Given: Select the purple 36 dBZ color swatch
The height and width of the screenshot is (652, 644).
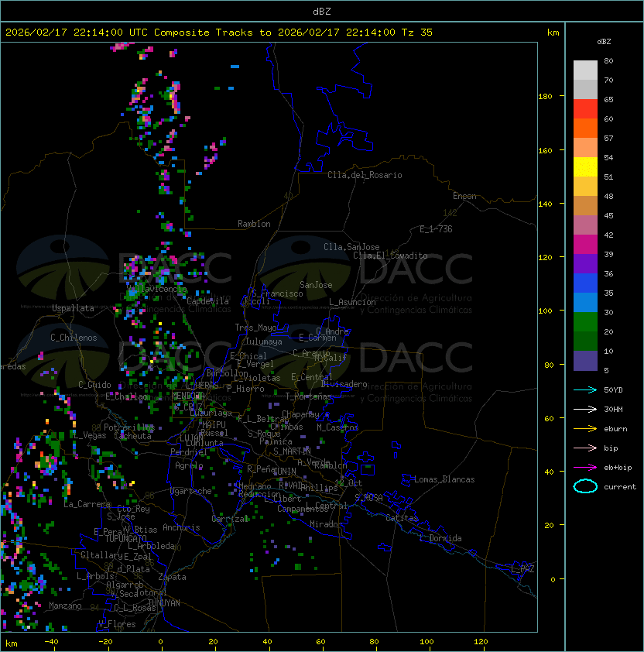Looking at the screenshot, I should tap(585, 264).
